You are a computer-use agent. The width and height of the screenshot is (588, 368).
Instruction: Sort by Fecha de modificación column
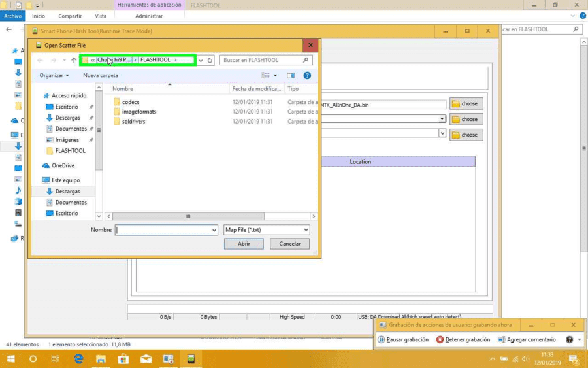tap(257, 89)
